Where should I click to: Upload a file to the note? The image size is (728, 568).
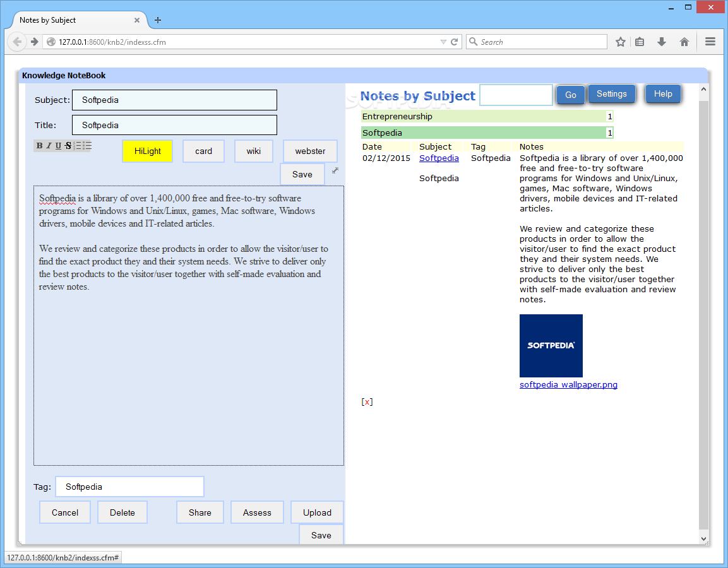point(317,512)
